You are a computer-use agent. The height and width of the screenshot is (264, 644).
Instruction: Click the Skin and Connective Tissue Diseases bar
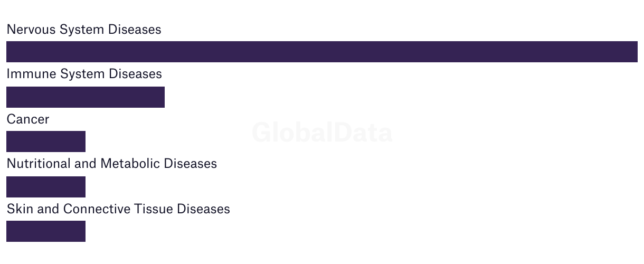tap(46, 231)
